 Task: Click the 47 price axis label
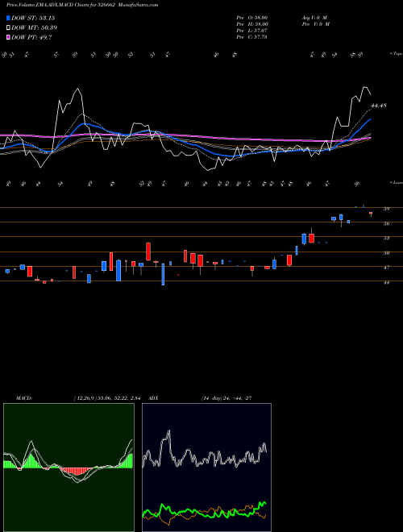click(x=386, y=268)
